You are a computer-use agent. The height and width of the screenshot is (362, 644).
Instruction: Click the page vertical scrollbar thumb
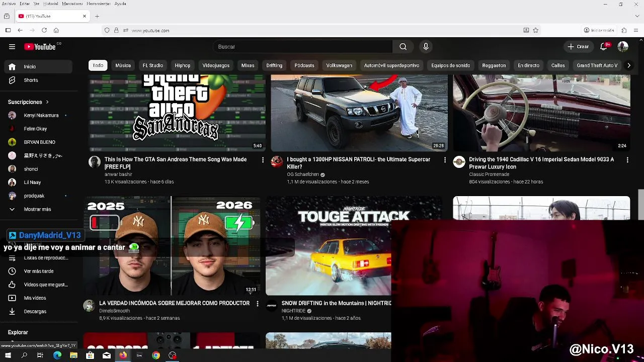[x=641, y=205]
